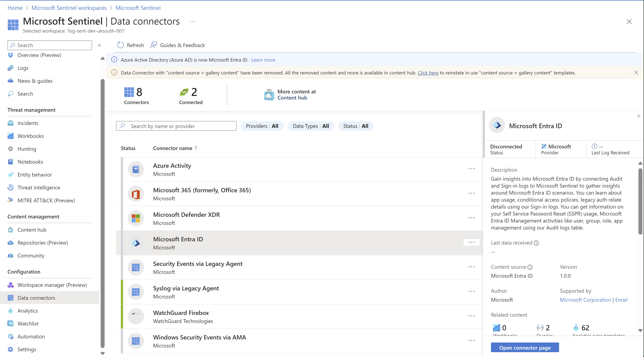Click the Hunting icon in sidebar

tap(11, 149)
